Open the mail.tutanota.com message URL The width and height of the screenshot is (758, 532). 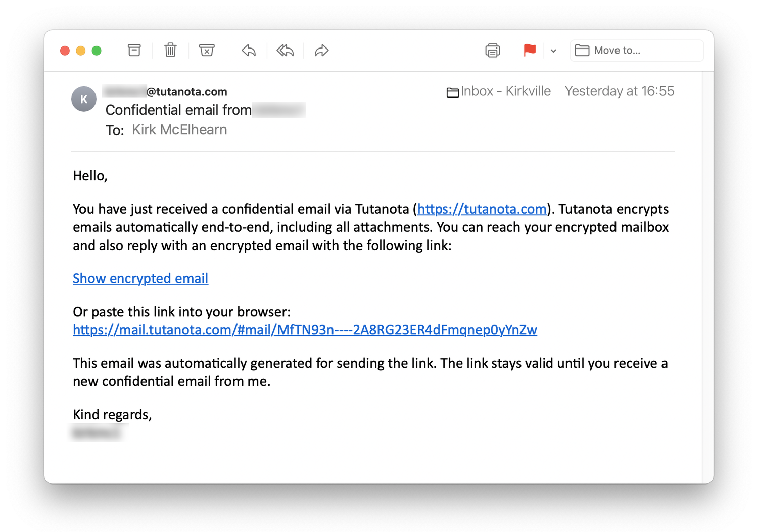(x=305, y=330)
